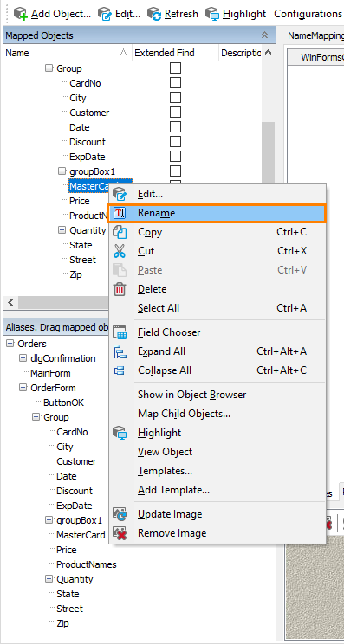Click the Delete trash bin icon

click(x=120, y=289)
